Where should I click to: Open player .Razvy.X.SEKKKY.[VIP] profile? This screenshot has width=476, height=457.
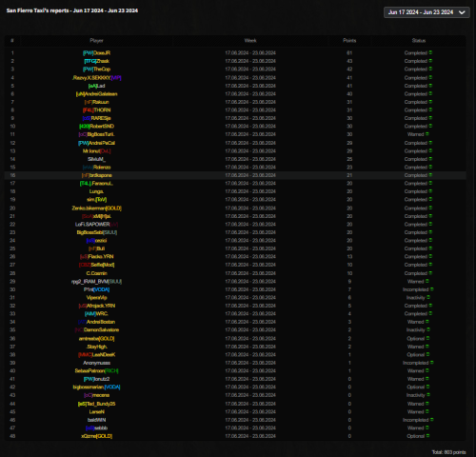point(96,78)
